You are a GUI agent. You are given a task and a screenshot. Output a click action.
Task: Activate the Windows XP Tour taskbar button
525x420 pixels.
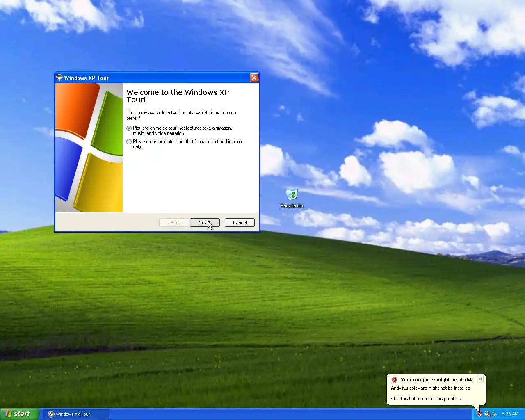tap(77, 414)
